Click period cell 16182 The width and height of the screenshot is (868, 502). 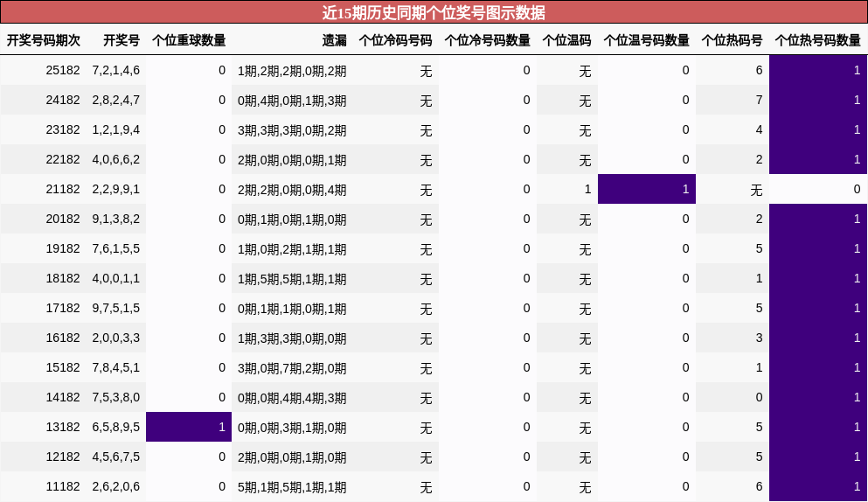click(63, 338)
